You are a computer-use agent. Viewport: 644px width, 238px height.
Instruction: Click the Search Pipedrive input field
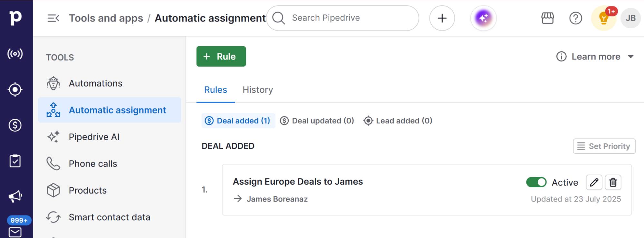coord(343,18)
